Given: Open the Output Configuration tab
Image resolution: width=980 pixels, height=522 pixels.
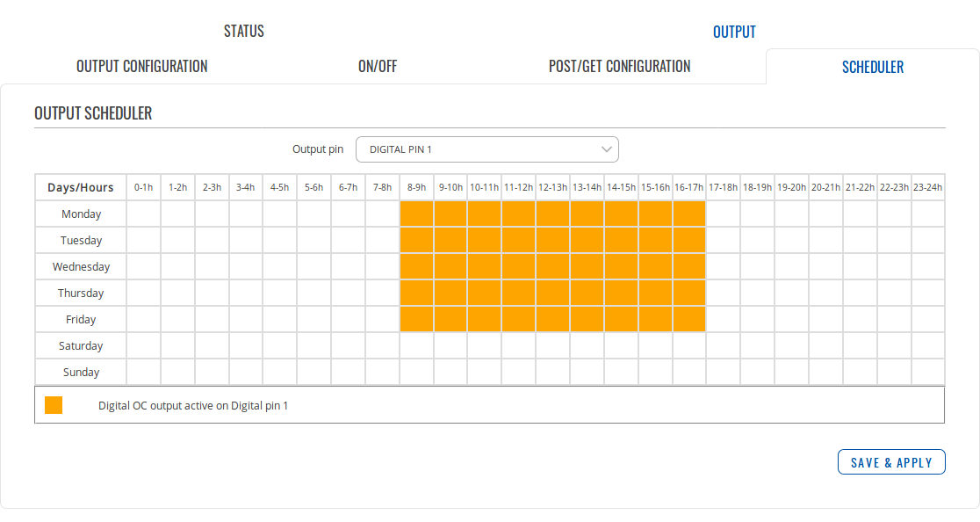Looking at the screenshot, I should pos(142,67).
